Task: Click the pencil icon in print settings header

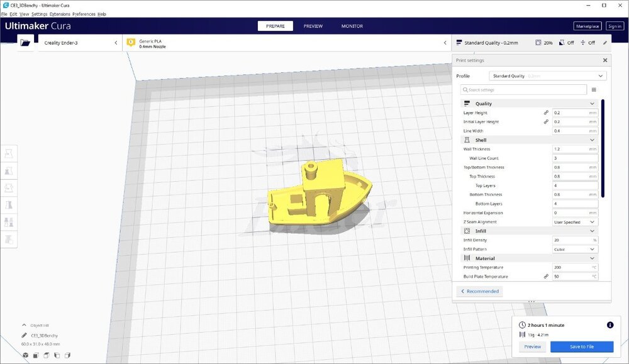Action: click(605, 43)
